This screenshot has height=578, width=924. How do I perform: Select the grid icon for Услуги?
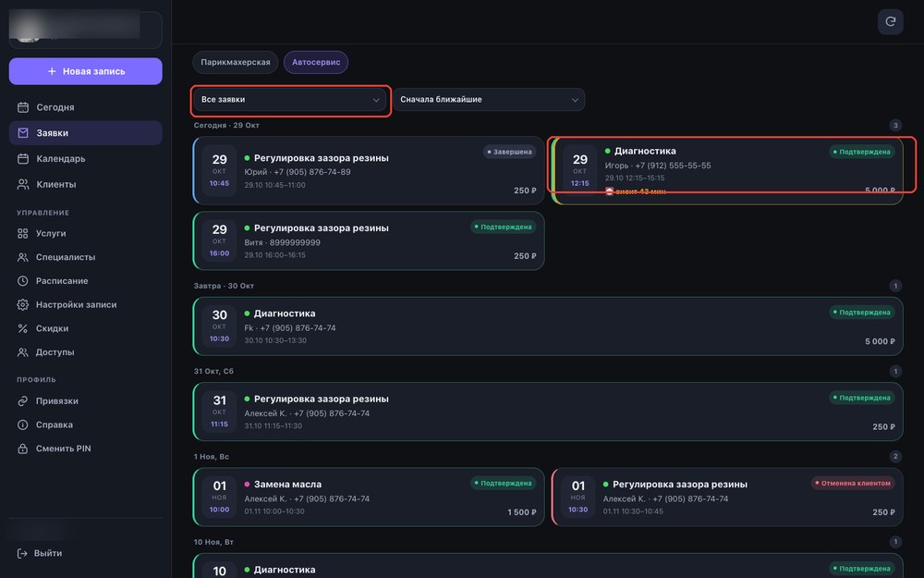point(22,234)
